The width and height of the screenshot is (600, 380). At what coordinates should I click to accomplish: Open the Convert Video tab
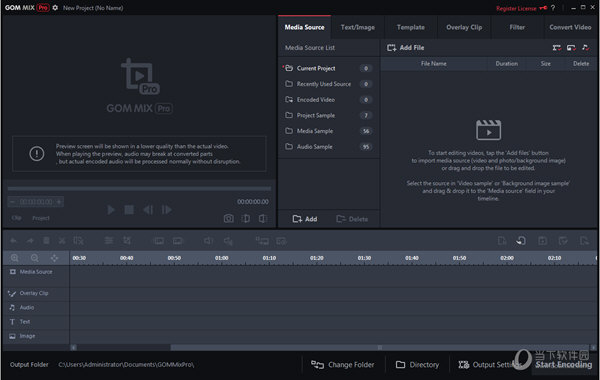570,27
